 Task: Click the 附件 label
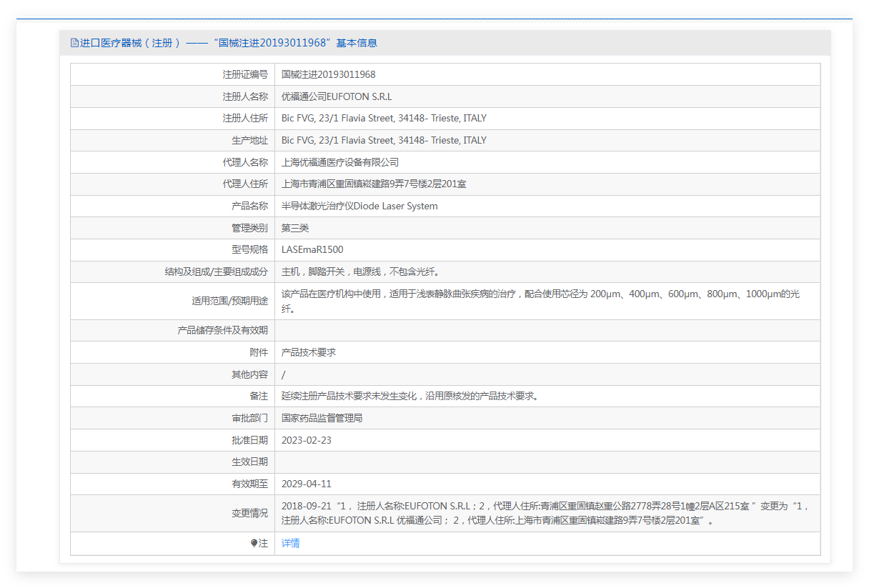259,353
